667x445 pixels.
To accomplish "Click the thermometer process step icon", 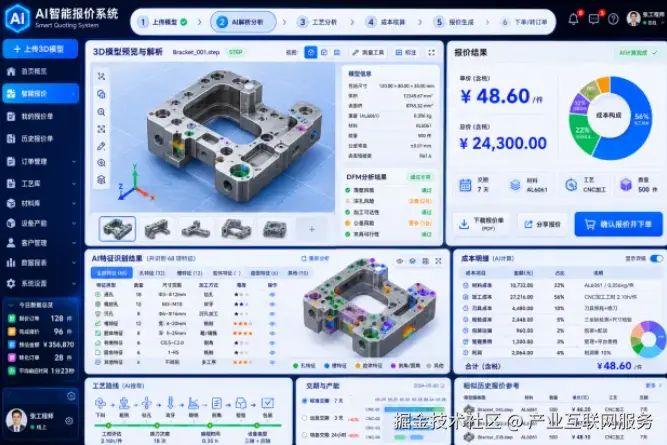I will pyautogui.click(x=170, y=403).
